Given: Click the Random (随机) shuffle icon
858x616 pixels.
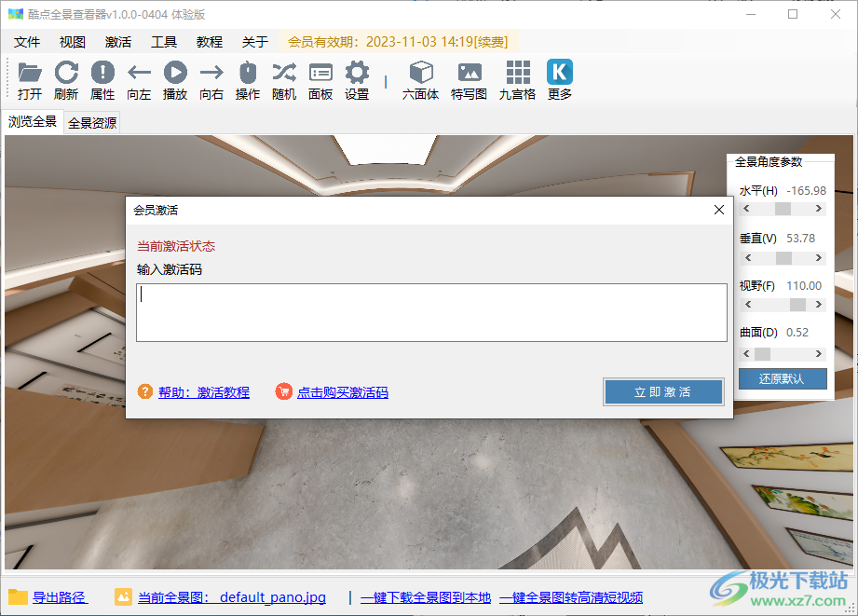Looking at the screenshot, I should [x=284, y=73].
